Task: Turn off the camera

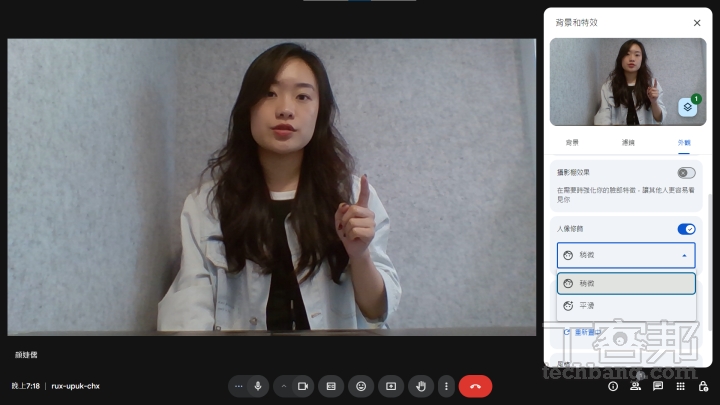Action: pyautogui.click(x=303, y=386)
